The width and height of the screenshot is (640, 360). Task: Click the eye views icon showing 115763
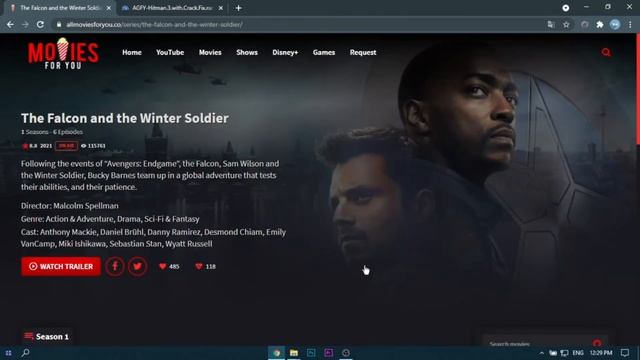pyautogui.click(x=83, y=146)
